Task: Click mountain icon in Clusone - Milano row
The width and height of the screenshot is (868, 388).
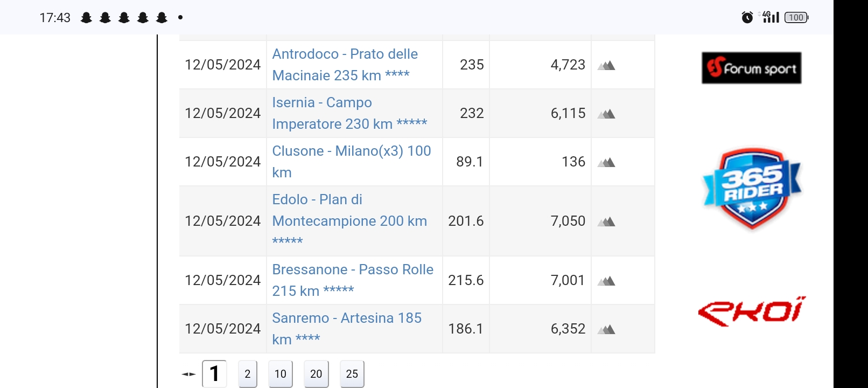Action: tap(606, 162)
